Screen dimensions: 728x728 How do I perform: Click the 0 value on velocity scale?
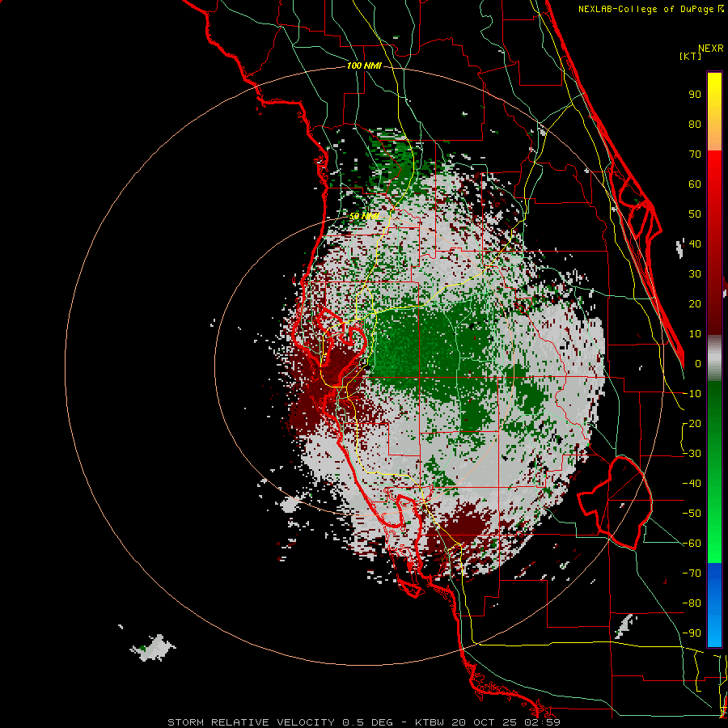(698, 364)
